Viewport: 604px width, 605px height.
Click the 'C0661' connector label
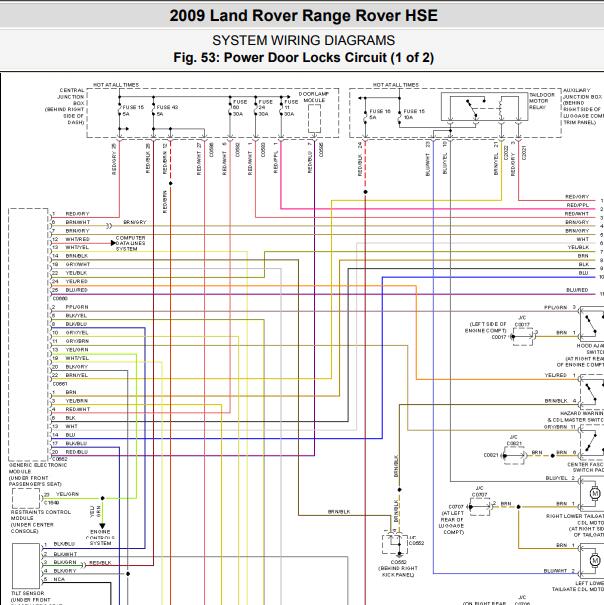pos(60,384)
